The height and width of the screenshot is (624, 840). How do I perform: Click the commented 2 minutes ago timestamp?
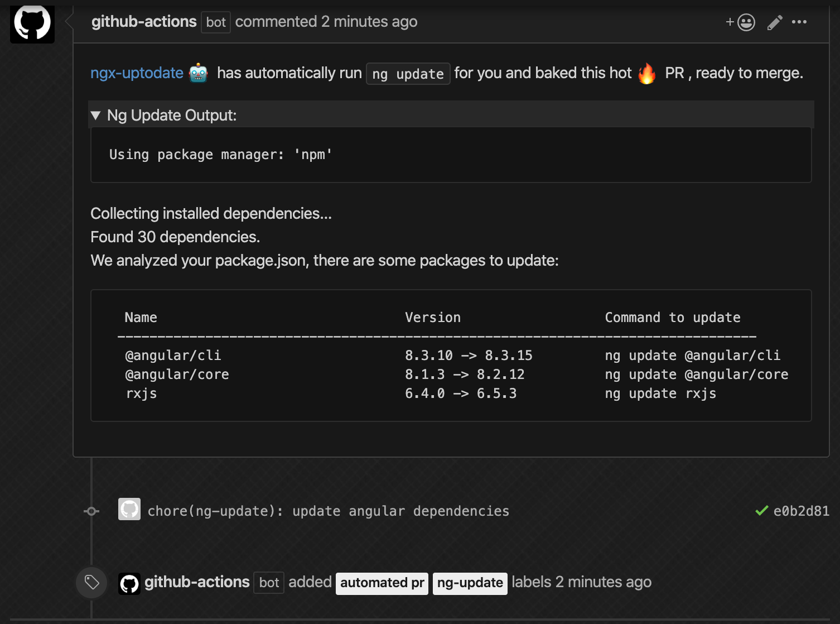point(326,21)
